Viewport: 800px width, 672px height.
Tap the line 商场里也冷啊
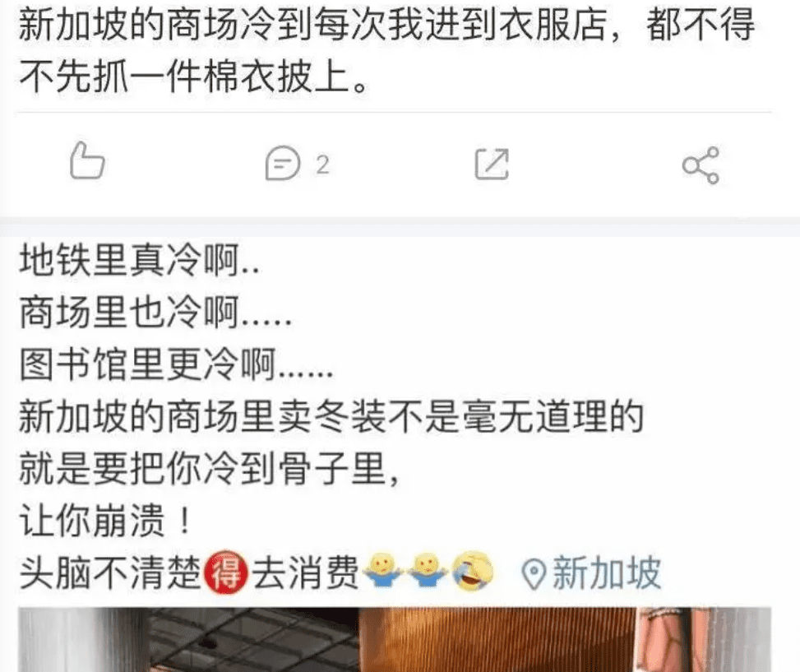155,312
